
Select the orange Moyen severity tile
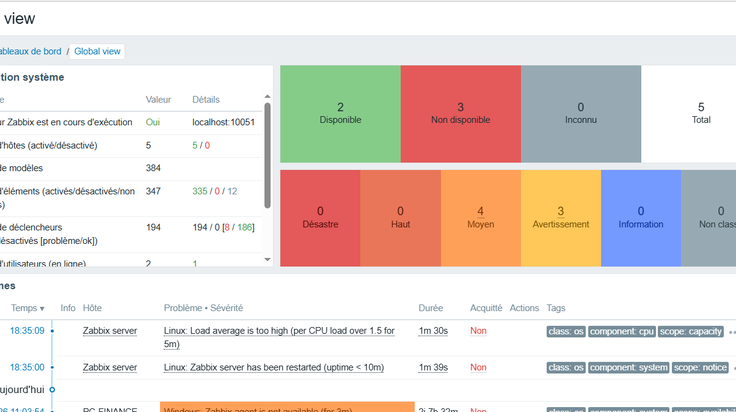[481, 218]
